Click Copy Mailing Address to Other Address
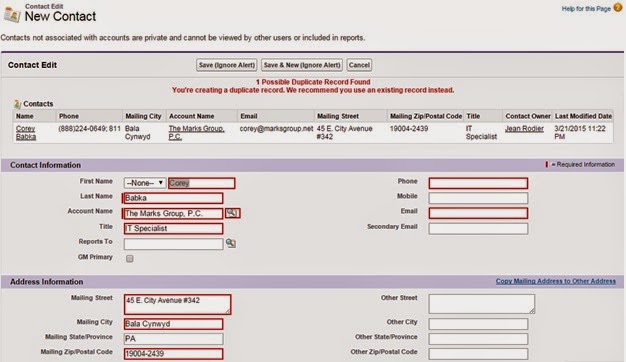The width and height of the screenshot is (626, 362). click(x=556, y=281)
